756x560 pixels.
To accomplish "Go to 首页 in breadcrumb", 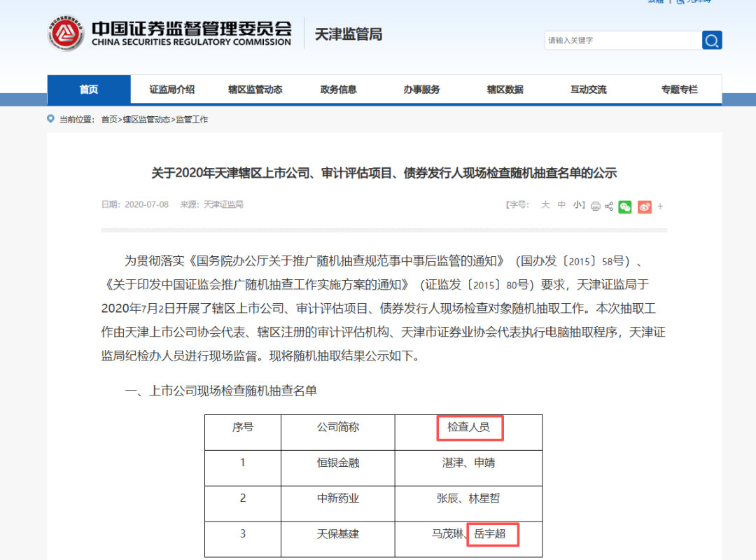I will click(109, 119).
